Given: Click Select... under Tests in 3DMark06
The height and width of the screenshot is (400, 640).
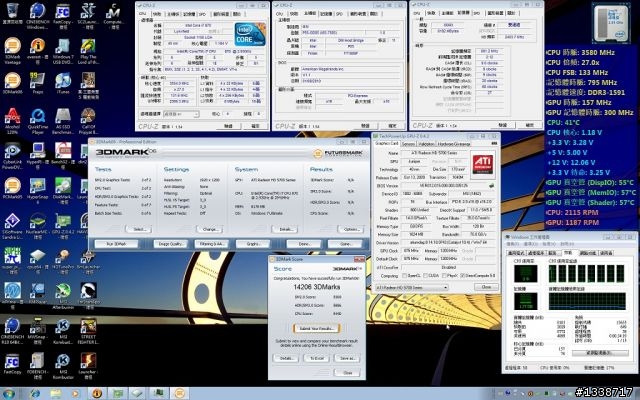Looking at the screenshot, I should click(x=139, y=229).
